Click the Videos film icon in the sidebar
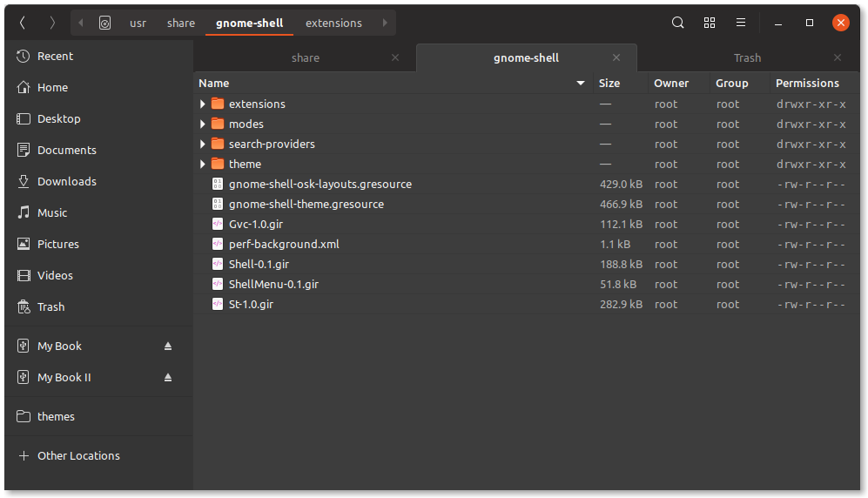 (24, 275)
